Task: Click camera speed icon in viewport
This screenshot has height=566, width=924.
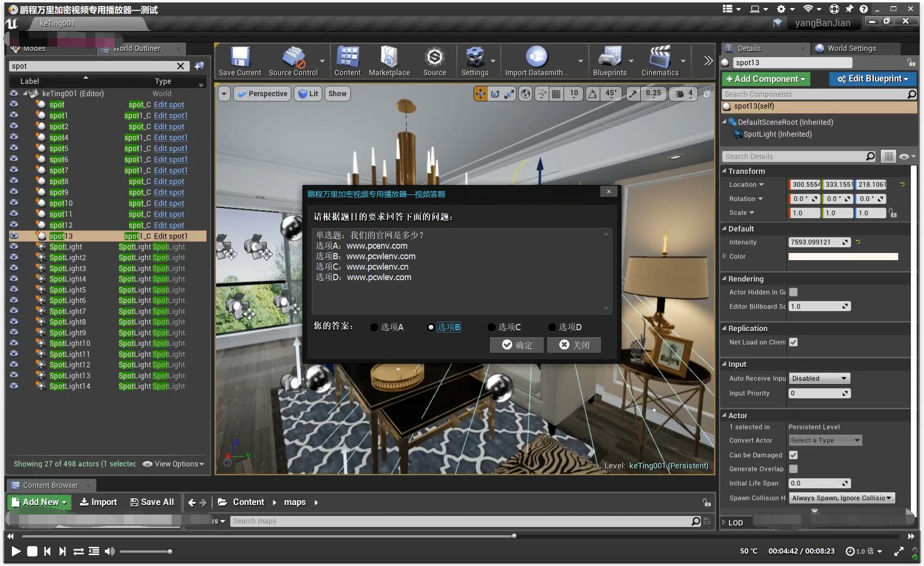Action: pyautogui.click(x=679, y=94)
